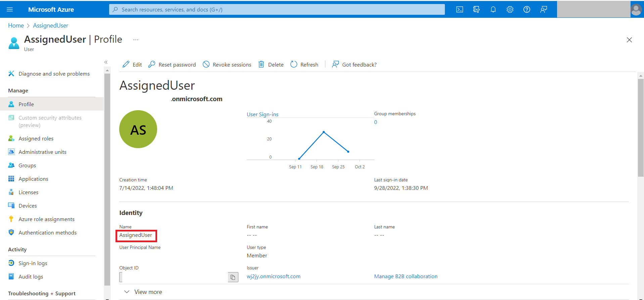
Task: Select the User type value Member
Action: (x=257, y=255)
